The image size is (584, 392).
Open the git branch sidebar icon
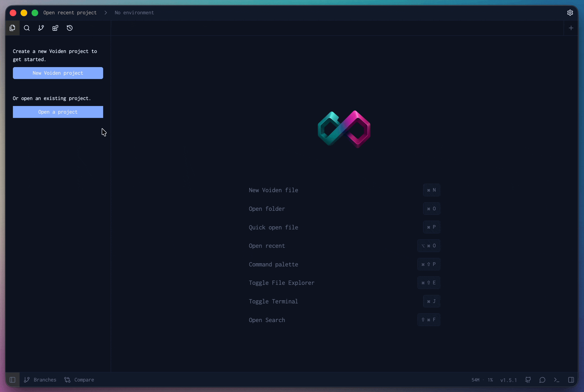41,28
